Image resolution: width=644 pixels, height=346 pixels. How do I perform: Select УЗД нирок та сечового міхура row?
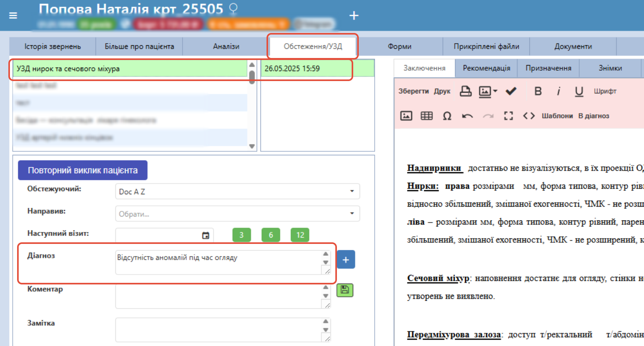[130, 69]
